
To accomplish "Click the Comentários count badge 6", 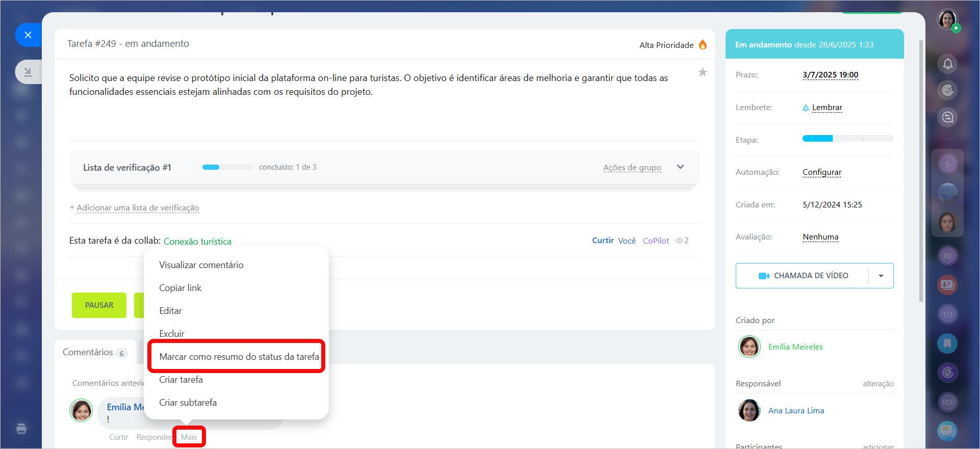I will tap(121, 353).
